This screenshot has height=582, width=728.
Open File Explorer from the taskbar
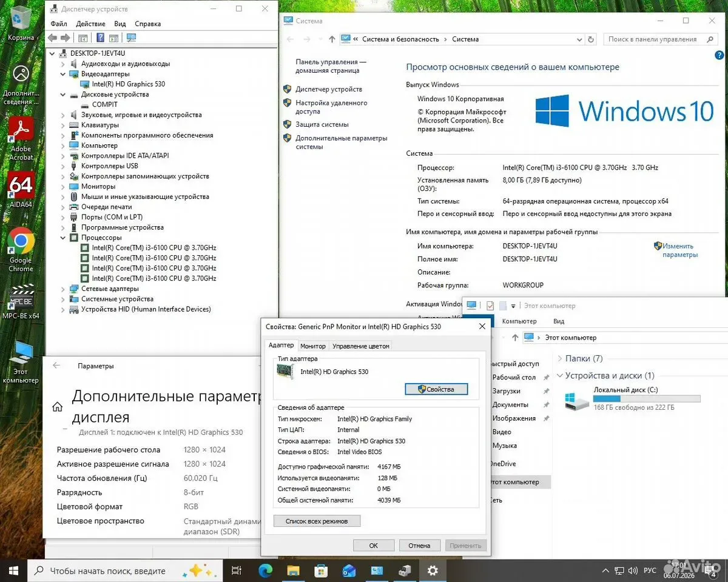tap(294, 570)
